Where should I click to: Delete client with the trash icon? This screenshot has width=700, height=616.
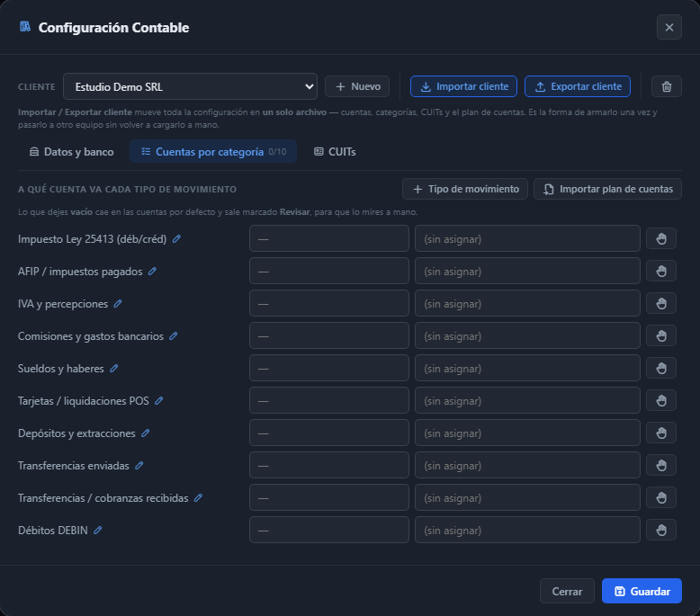[667, 86]
